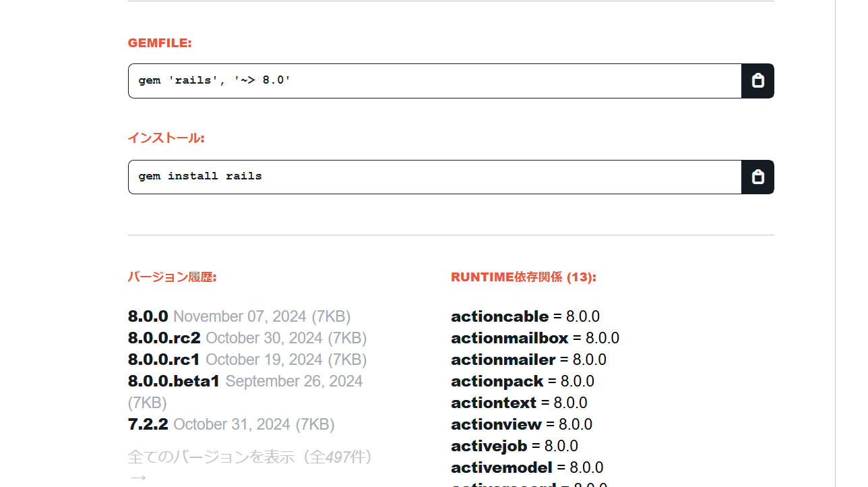Image resolution: width=868 pixels, height=487 pixels.
Task: Open the actiontext dependency page
Action: click(x=492, y=403)
